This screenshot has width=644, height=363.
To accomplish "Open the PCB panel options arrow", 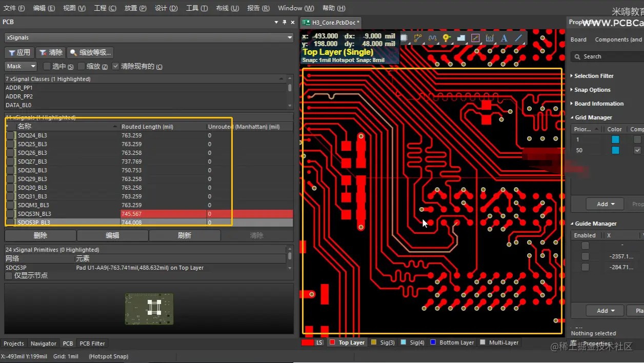I will 276,22.
